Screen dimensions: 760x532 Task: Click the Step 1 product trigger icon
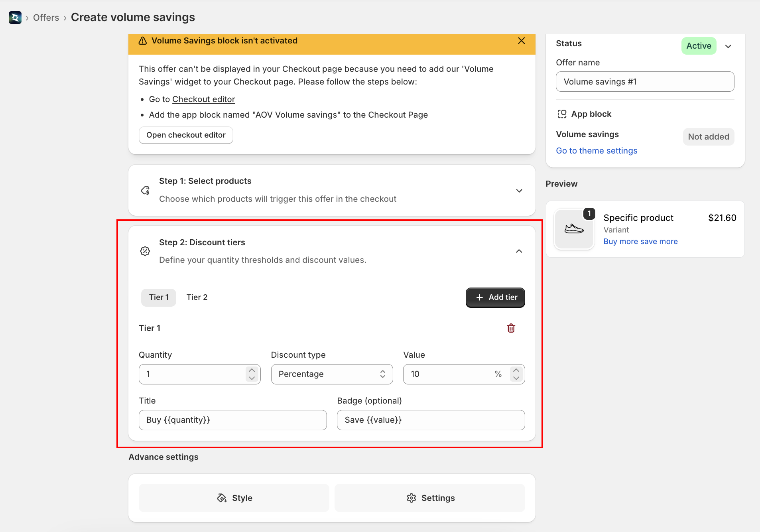pos(145,190)
